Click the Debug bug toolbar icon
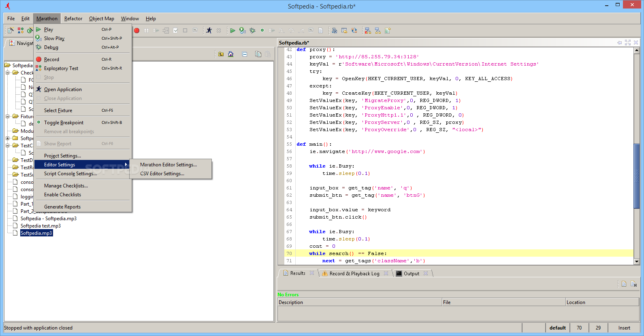The image size is (644, 336). point(252,30)
